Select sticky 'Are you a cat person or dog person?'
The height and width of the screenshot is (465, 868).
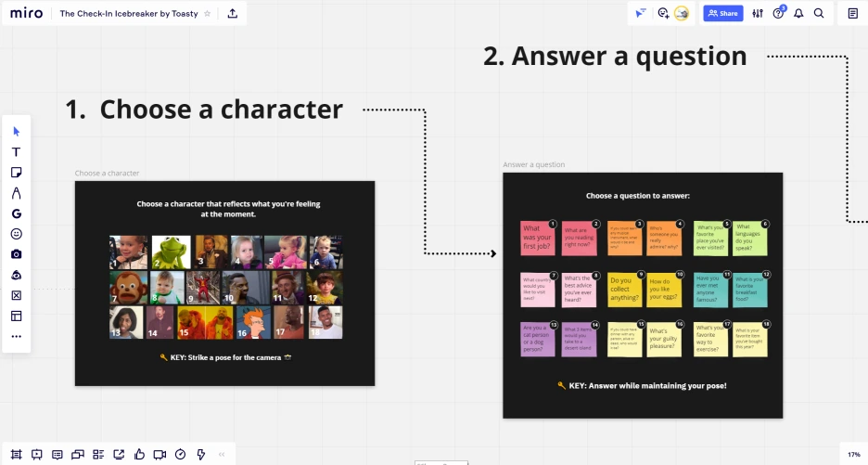coord(538,339)
